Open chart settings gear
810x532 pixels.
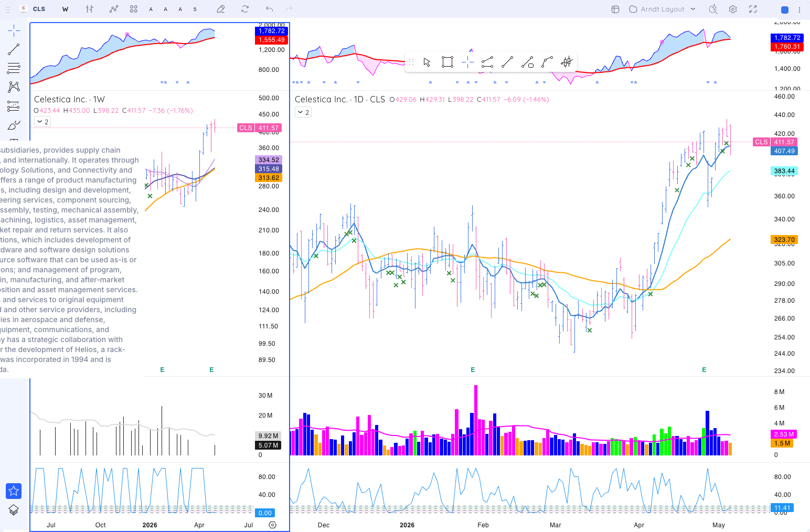[733, 9]
